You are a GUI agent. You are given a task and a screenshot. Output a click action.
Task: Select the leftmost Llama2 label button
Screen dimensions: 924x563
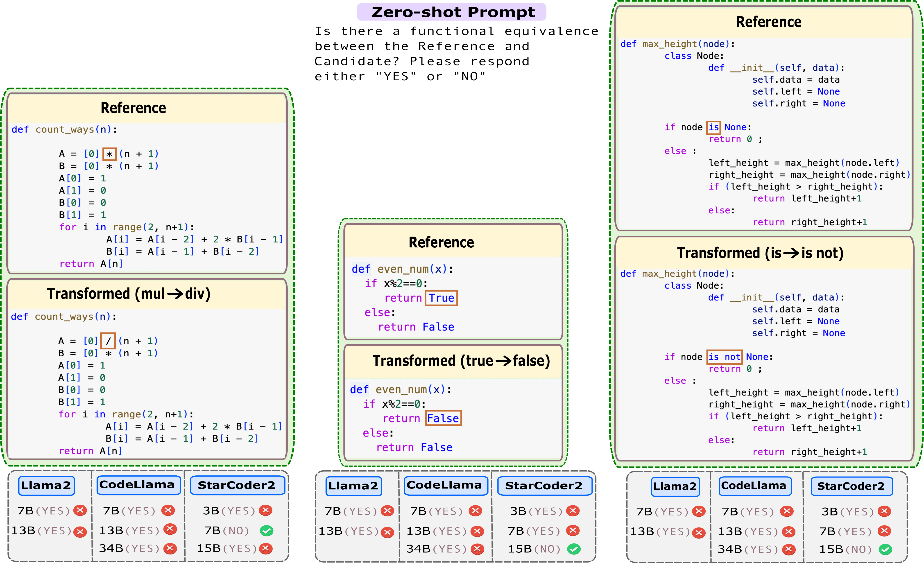pyautogui.click(x=46, y=485)
